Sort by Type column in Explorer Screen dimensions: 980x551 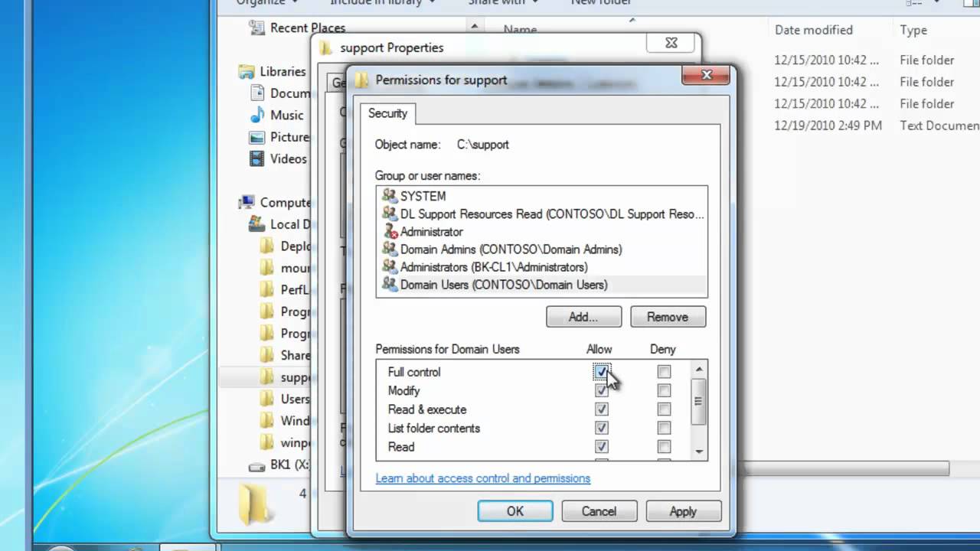point(913,30)
